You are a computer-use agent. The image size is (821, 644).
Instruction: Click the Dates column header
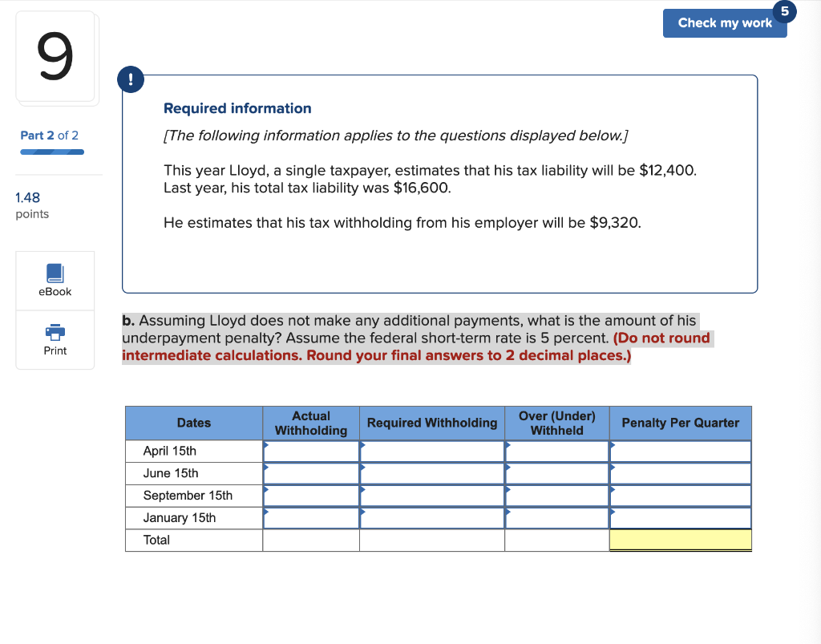coord(192,423)
